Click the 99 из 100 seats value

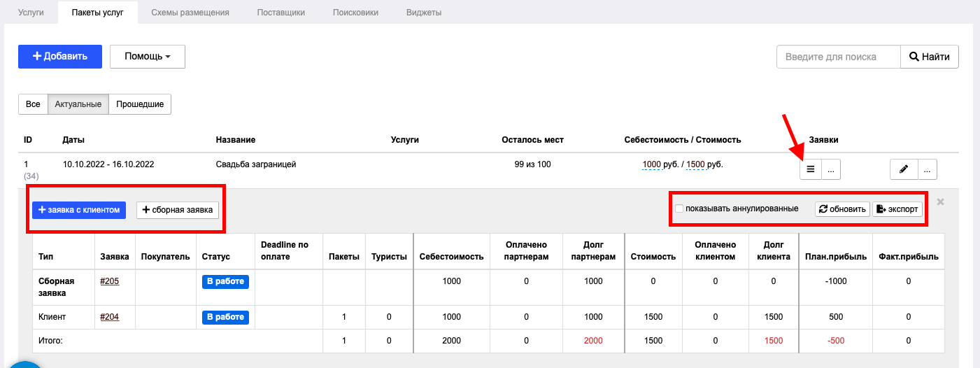532,164
